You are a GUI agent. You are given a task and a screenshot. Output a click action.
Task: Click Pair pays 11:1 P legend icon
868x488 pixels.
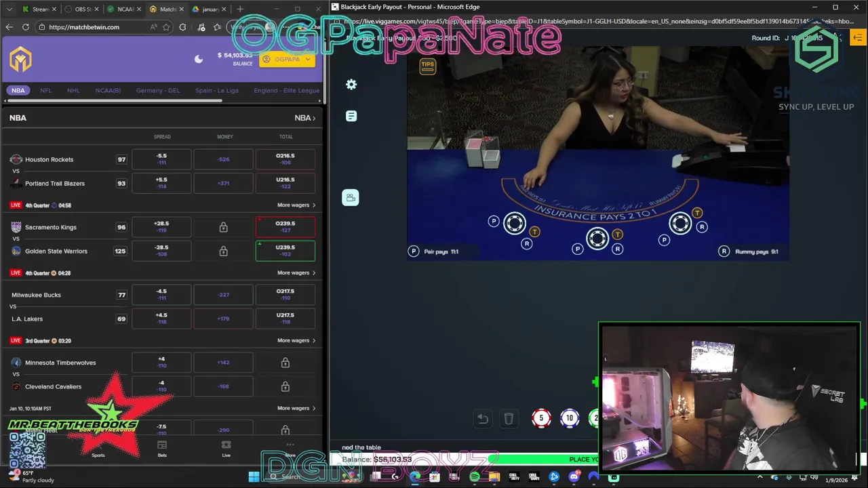(414, 251)
